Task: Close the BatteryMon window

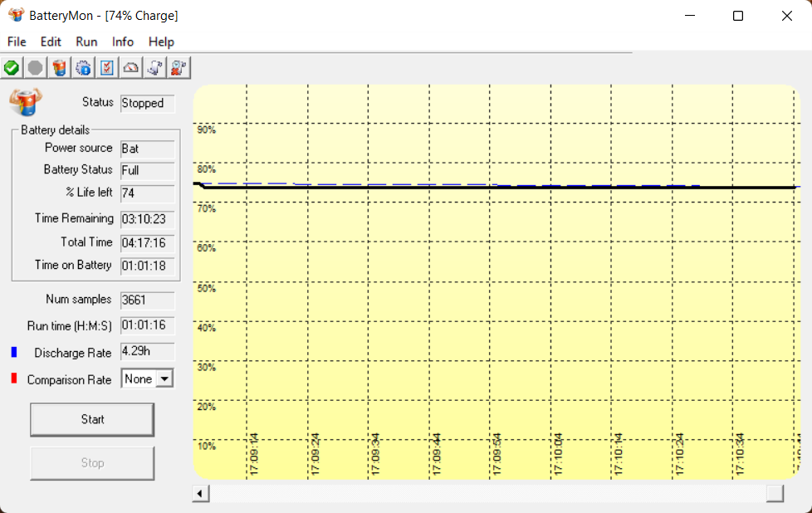Action: pos(786,16)
